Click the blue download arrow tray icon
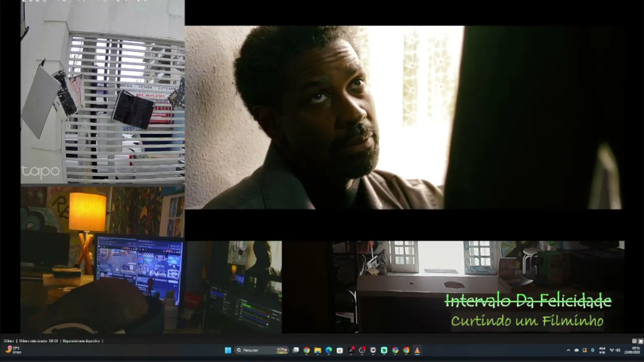The height and width of the screenshot is (362, 644). [x=593, y=350]
